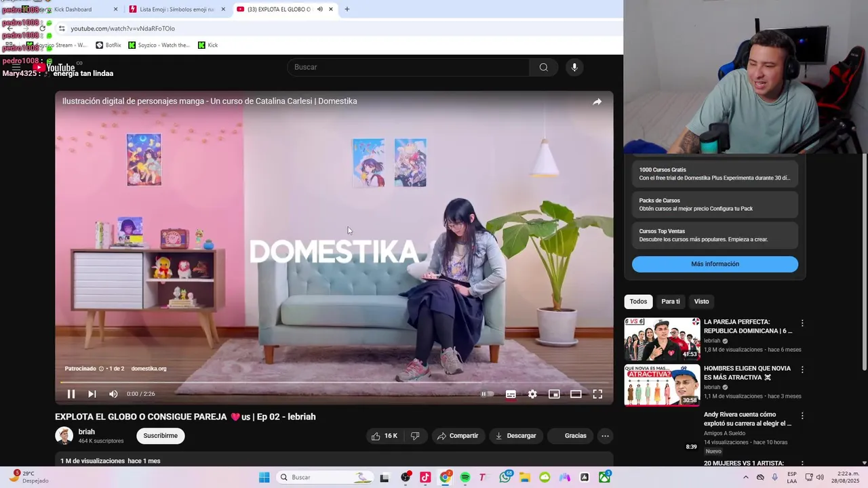This screenshot has width=868, height=488.
Task: Click the address bar URL
Action: [x=123, y=28]
